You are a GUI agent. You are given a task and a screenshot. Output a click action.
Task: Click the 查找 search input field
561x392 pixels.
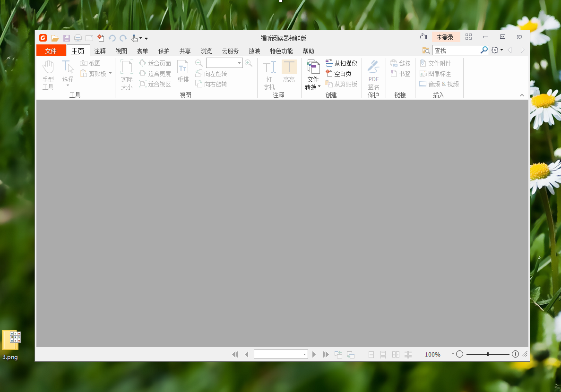pyautogui.click(x=457, y=51)
